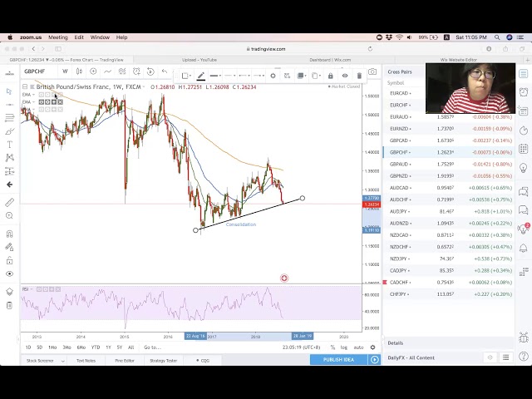
Task: Toggle percent scale on the price axis
Action: tap(332, 347)
